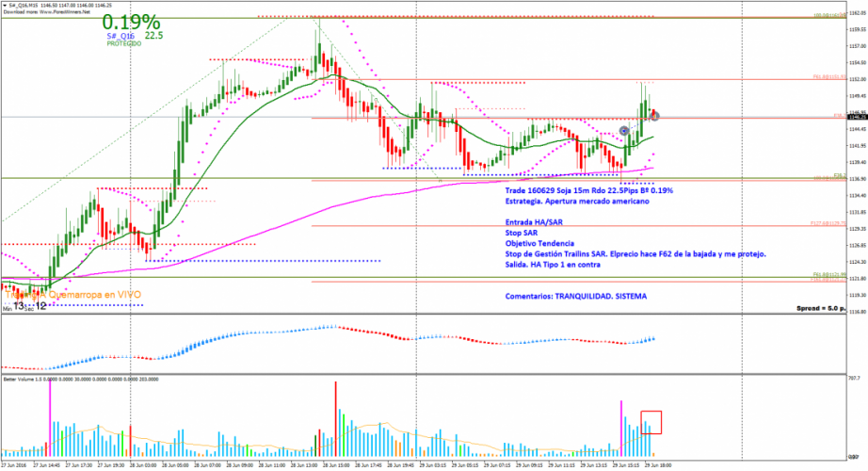
Task: Click the highlighted current price tag on price axis
Action: pos(851,117)
